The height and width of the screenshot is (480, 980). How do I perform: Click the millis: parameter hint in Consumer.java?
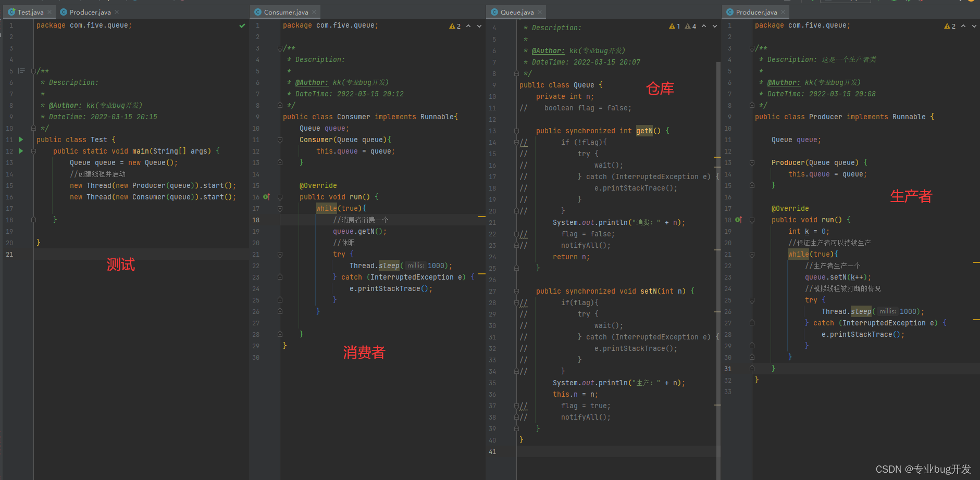416,266
